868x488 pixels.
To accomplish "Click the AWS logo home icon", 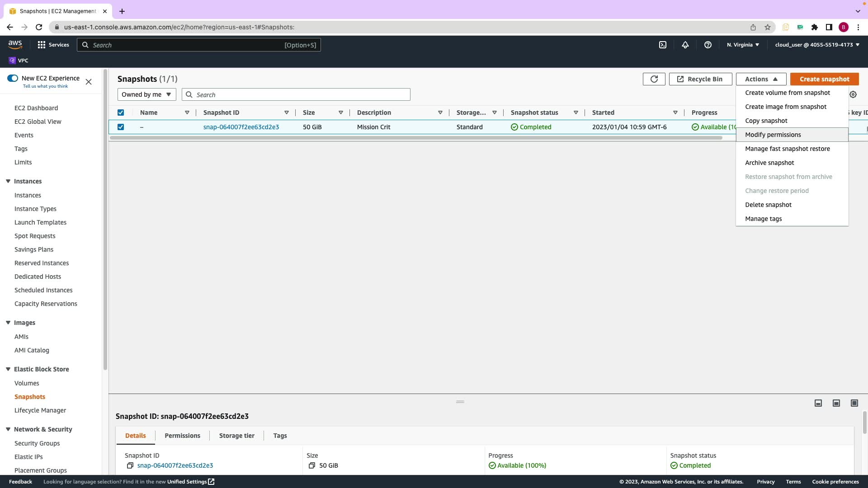I will tap(15, 44).
